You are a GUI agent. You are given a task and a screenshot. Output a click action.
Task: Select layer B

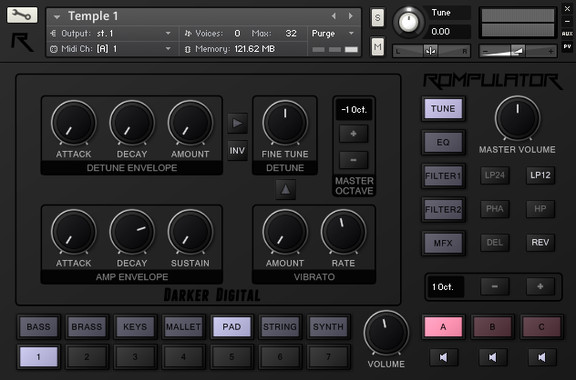[x=492, y=327]
